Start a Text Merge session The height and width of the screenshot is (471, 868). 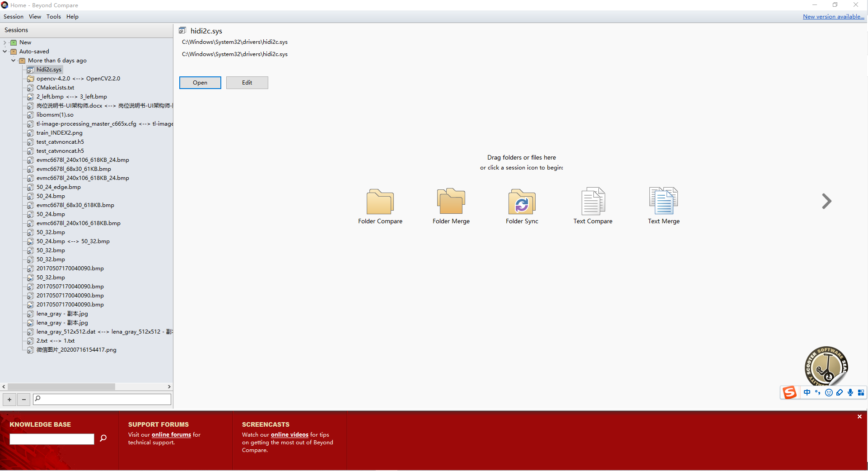click(663, 202)
